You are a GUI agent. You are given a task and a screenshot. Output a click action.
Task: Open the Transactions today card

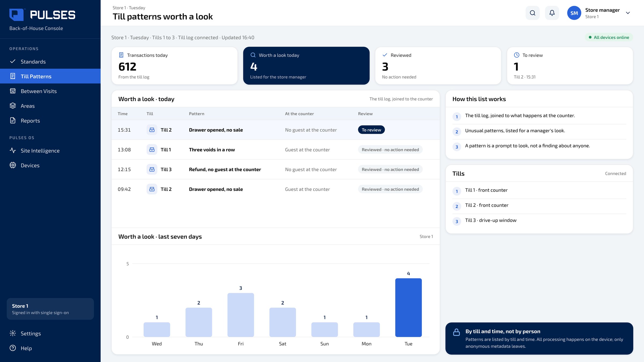click(x=174, y=66)
